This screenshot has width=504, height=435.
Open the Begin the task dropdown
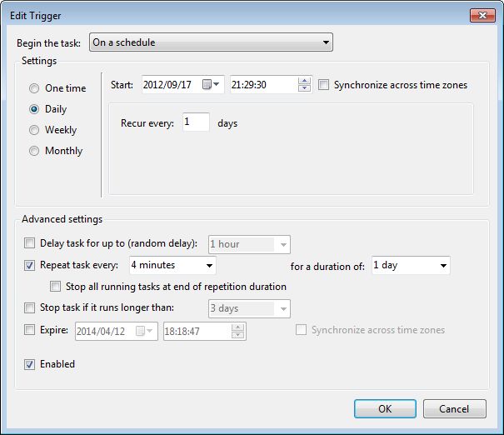211,42
